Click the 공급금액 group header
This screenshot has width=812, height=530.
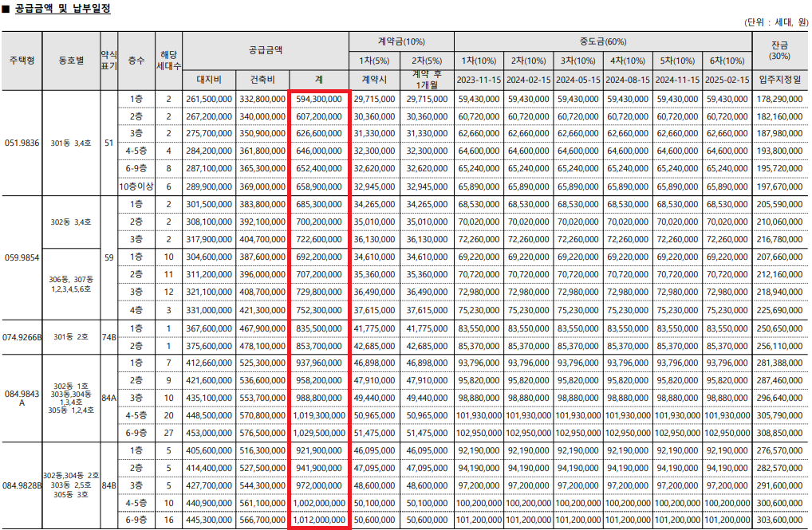tap(265, 50)
